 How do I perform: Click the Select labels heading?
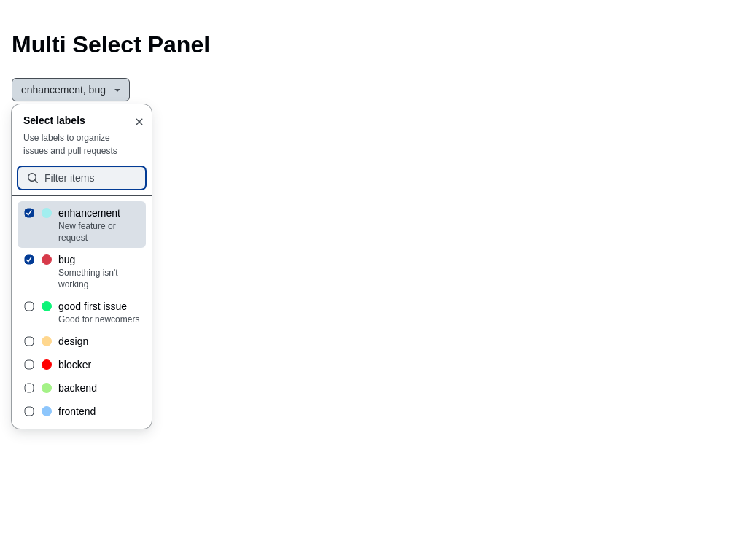pyautogui.click(x=54, y=120)
